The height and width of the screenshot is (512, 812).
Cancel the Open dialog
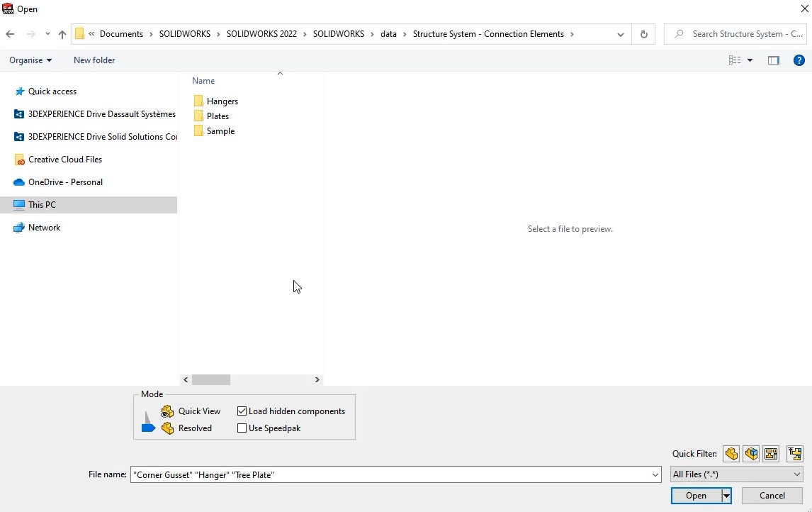point(772,495)
